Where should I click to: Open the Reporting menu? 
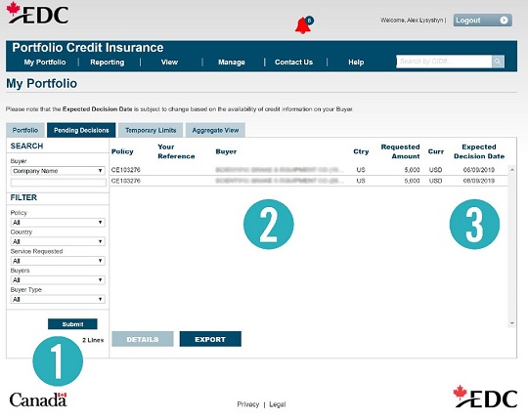(108, 63)
